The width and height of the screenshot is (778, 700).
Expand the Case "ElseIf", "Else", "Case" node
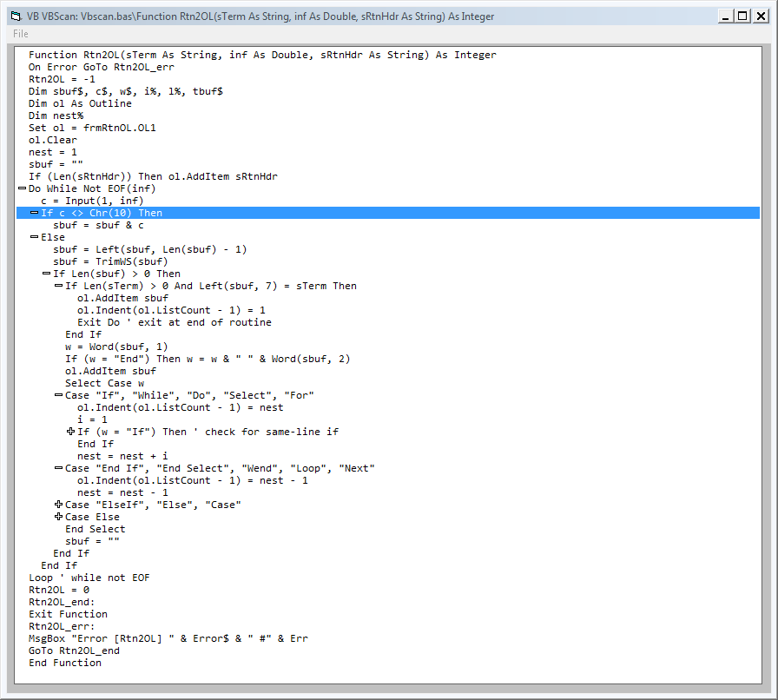pyautogui.click(x=58, y=505)
